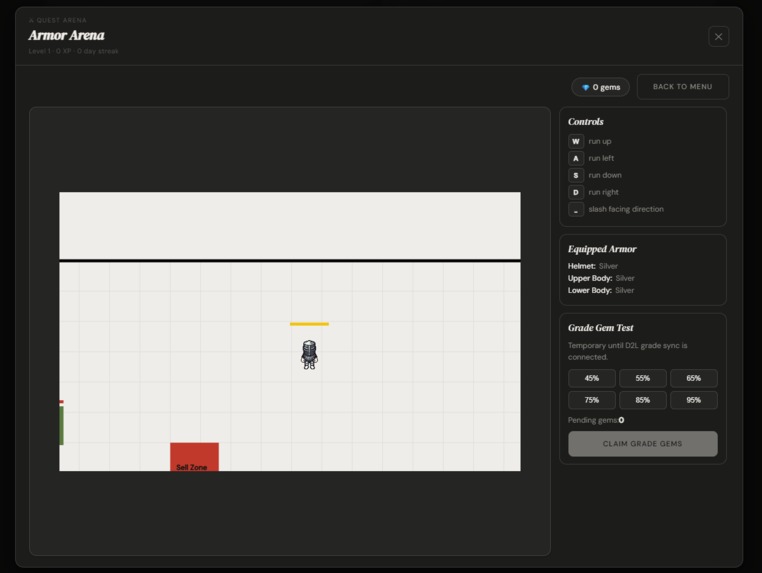Click the 'run left' label
Screen dimensions: 762x573
601,158
